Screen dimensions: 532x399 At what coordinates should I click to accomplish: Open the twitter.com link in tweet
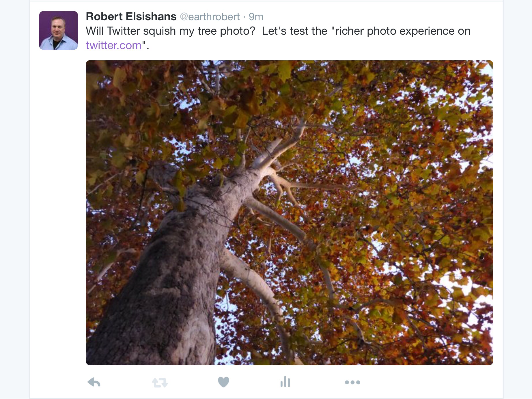pyautogui.click(x=113, y=45)
